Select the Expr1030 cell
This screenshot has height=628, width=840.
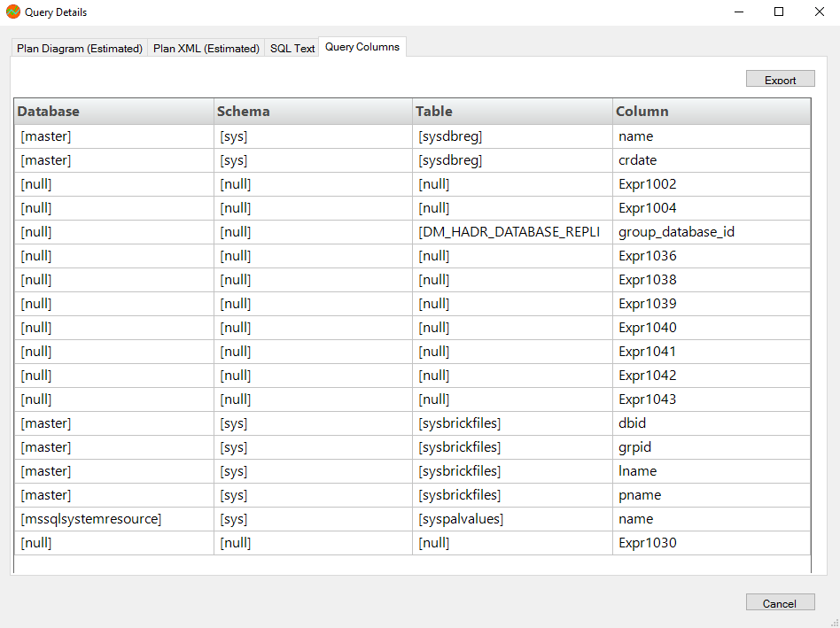[712, 543]
